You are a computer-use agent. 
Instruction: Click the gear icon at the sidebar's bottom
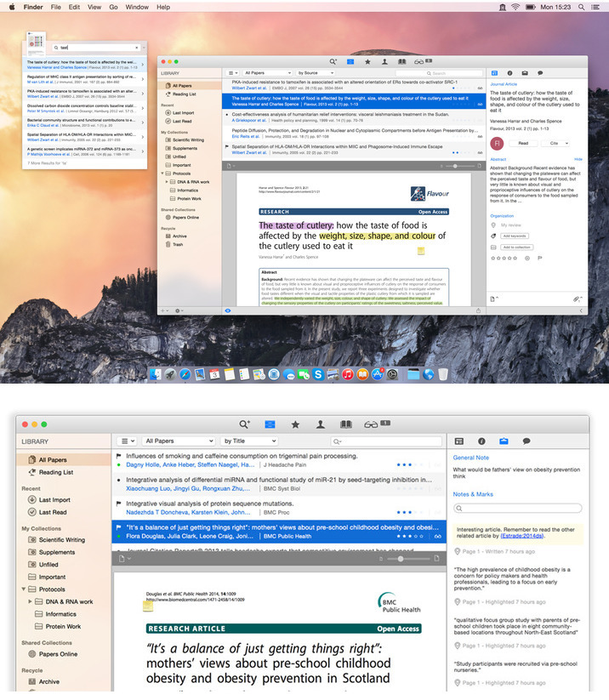pos(178,310)
